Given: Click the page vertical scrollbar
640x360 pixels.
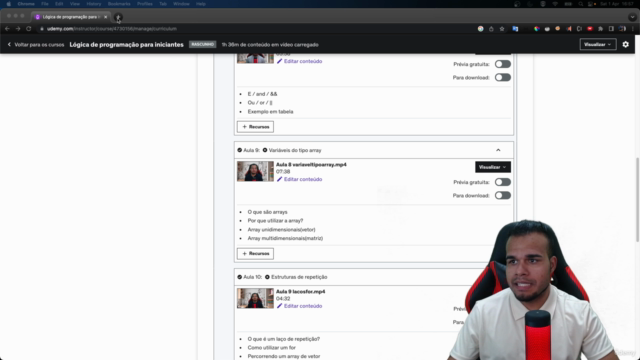Looking at the screenshot, I should [x=637, y=199].
